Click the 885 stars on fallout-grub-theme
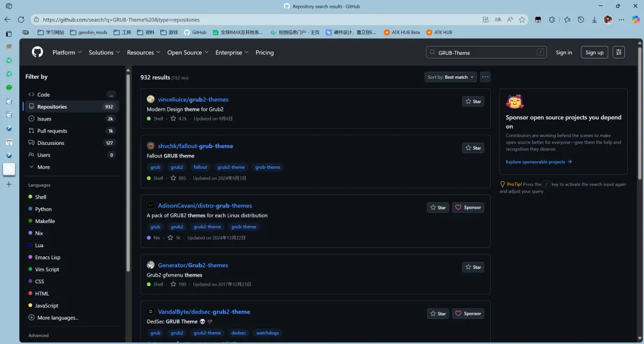Screen dimensions: 644x344 point(178,178)
